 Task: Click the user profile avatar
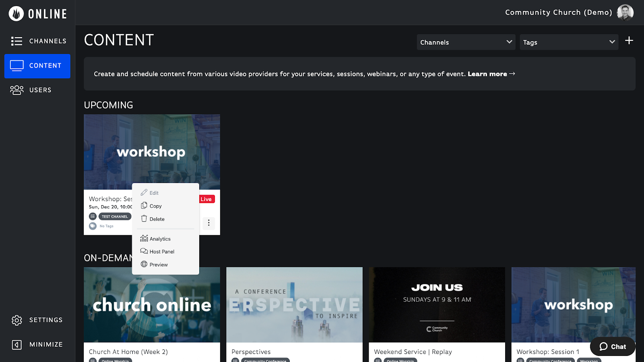625,12
